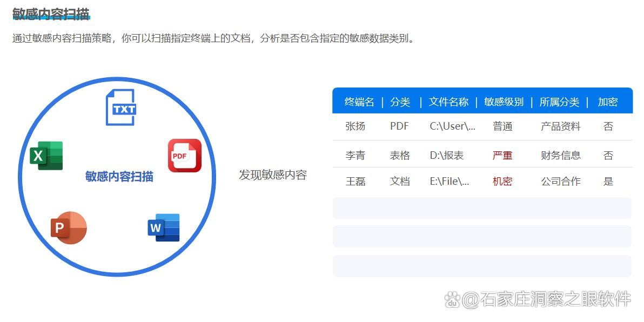
Task: Click the 是 encryption cell in 王磊 row
Action: pyautogui.click(x=608, y=181)
